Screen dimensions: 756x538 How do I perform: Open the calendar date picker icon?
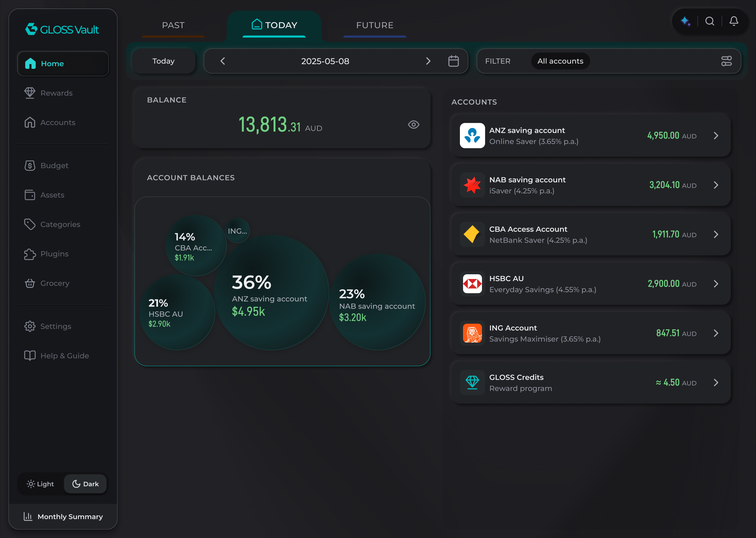[453, 61]
